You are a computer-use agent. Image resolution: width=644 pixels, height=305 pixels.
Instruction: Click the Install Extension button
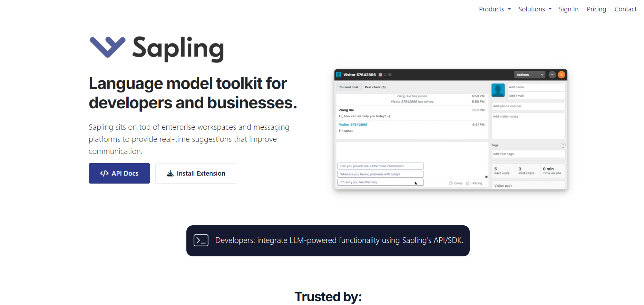coord(196,173)
